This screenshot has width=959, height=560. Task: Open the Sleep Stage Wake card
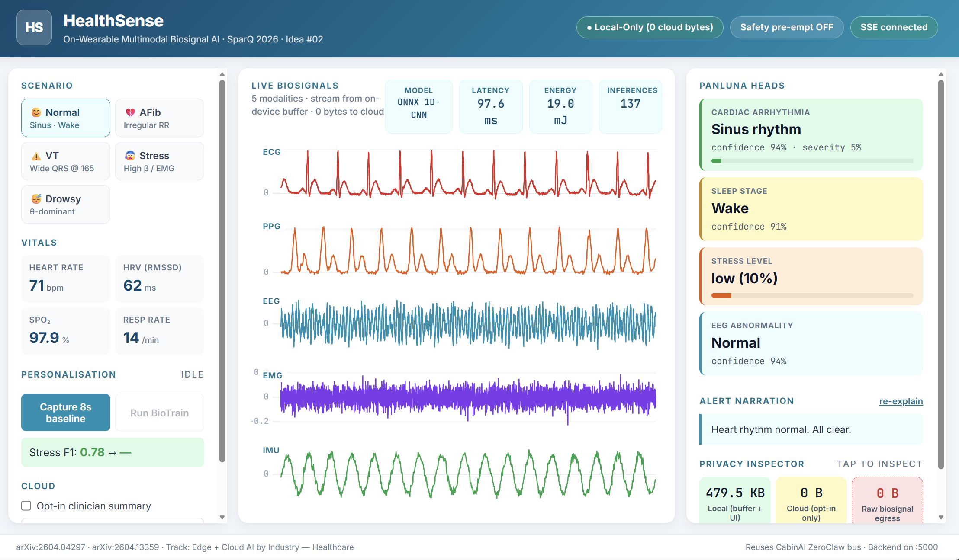tap(811, 209)
